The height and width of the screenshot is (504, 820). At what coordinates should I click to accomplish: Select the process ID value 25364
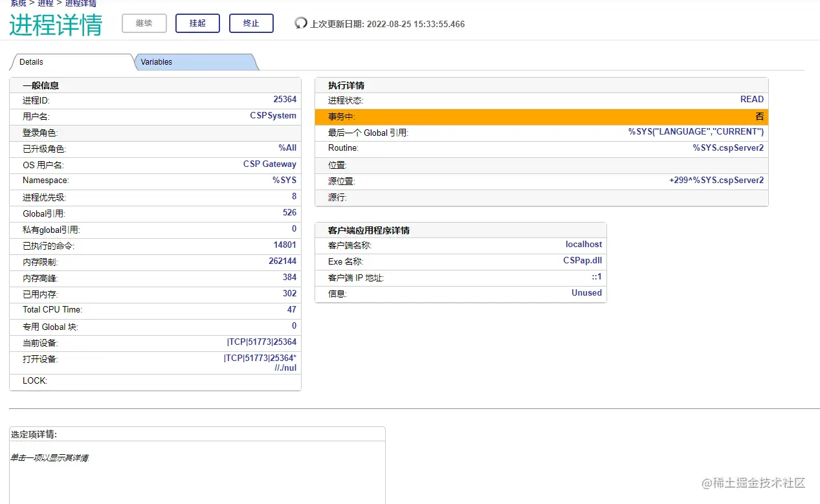pyautogui.click(x=285, y=99)
